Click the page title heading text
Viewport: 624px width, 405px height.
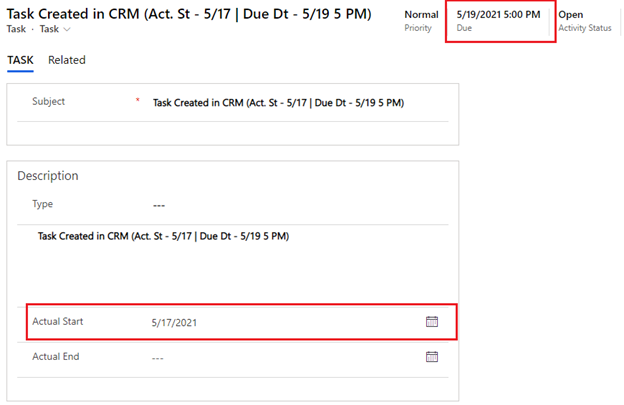tap(189, 14)
